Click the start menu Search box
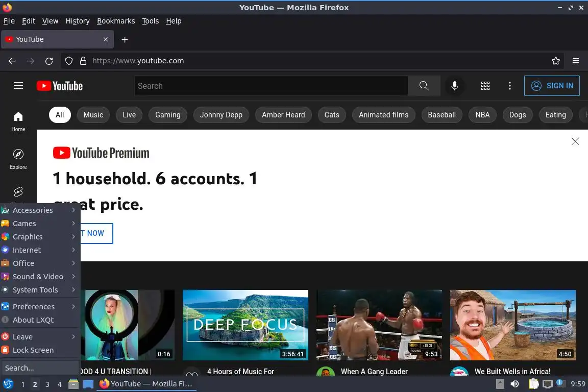This screenshot has width=588, height=392. [40, 368]
